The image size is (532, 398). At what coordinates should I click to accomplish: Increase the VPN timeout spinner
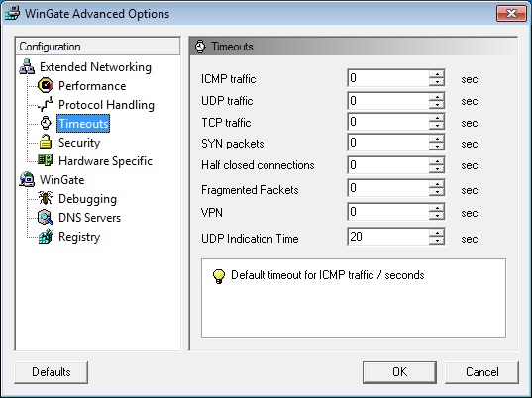437,208
